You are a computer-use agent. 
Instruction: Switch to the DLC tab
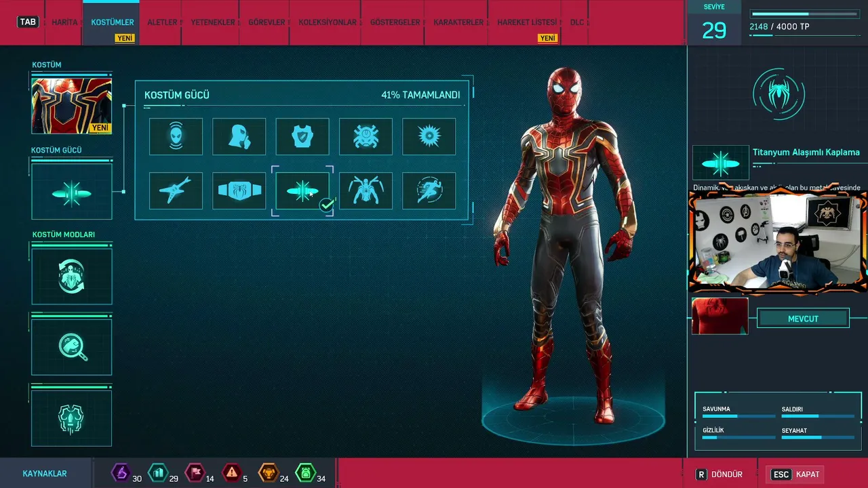[577, 22]
